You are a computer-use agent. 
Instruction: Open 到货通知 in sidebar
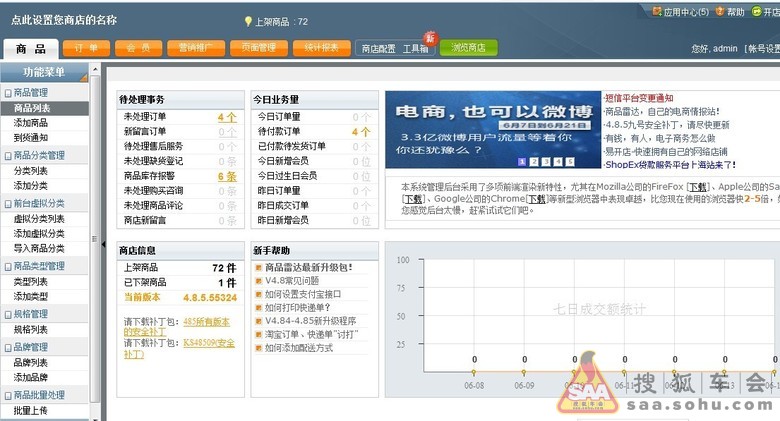[31, 138]
